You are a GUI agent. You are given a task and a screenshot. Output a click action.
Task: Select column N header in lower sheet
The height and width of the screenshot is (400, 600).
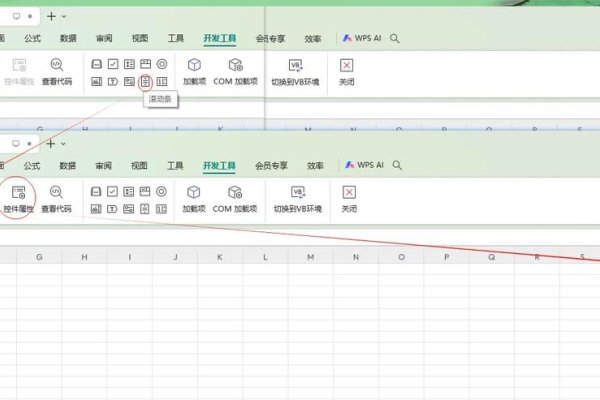pos(356,257)
